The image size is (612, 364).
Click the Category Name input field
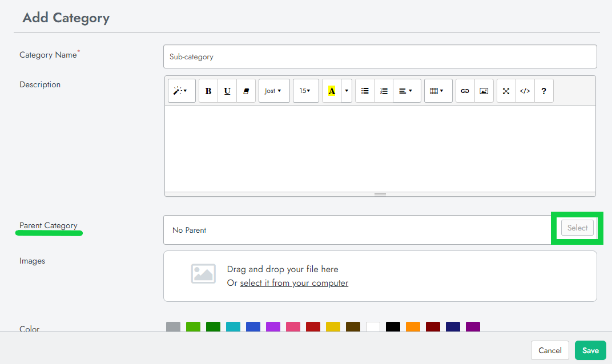(380, 57)
